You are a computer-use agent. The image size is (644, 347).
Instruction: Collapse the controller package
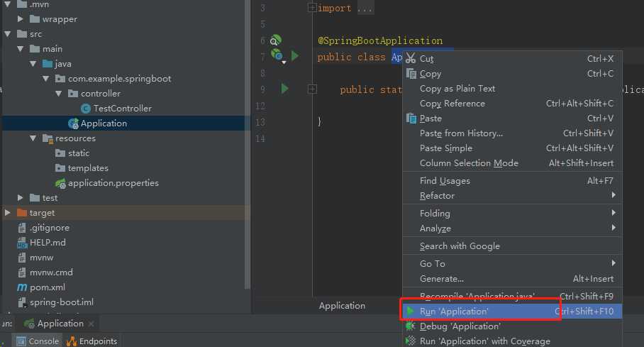[x=58, y=94]
